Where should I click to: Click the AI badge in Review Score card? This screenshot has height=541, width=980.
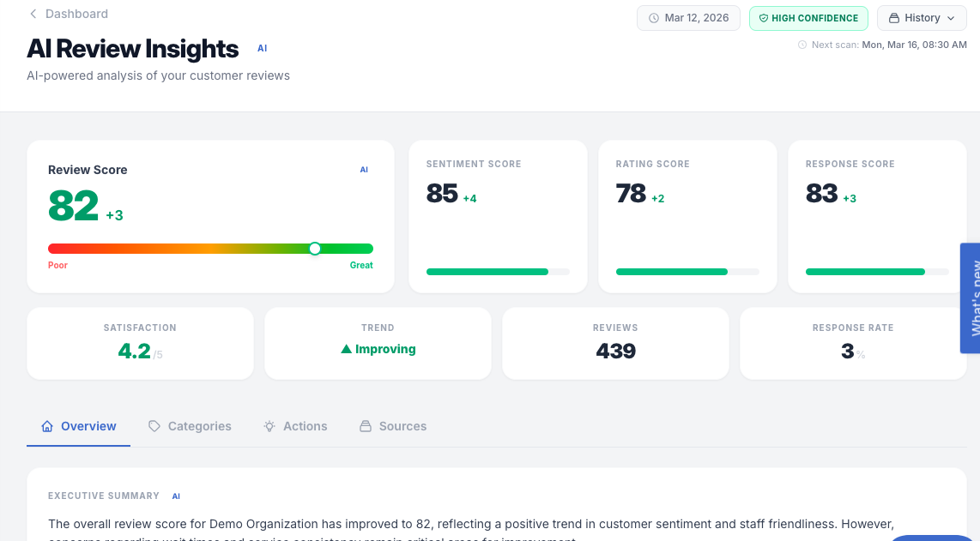[364, 170]
